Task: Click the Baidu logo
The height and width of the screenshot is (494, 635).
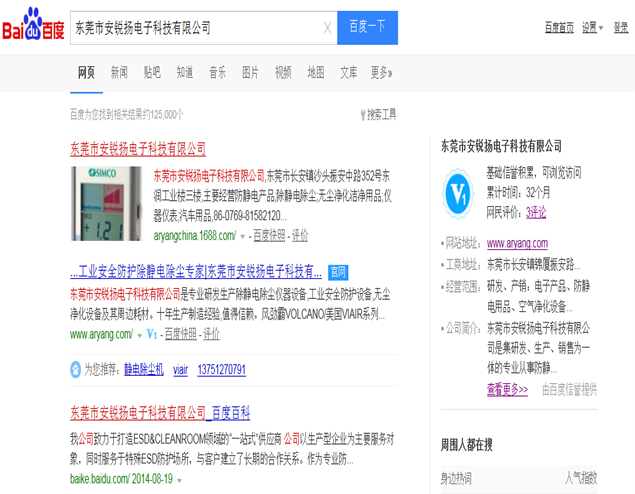Action: pos(33,24)
